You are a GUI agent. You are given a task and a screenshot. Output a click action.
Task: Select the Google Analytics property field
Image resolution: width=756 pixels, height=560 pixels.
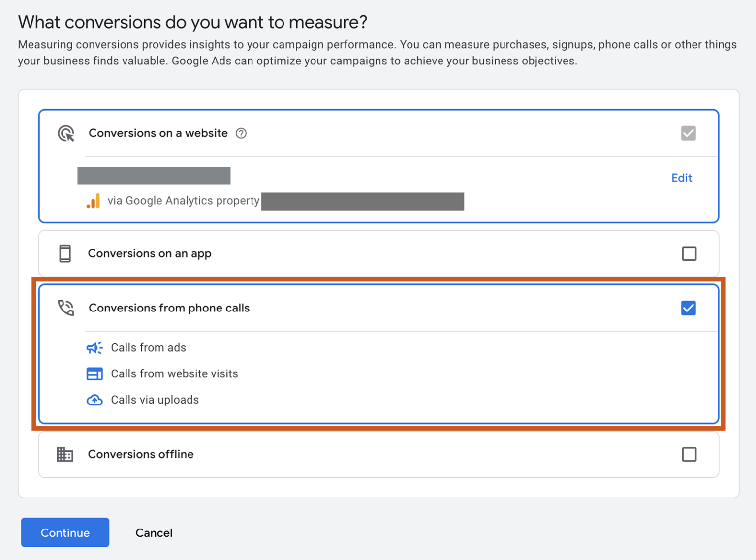[x=363, y=201]
